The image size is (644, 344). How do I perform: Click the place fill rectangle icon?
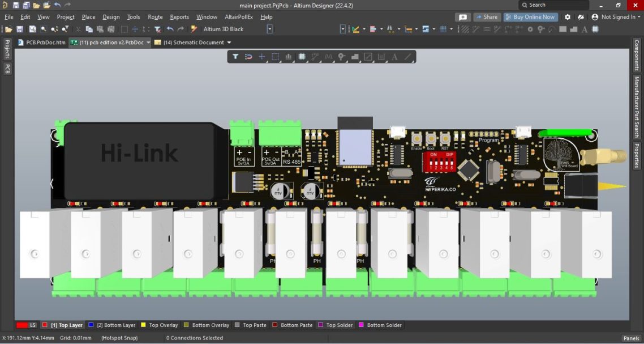pyautogui.click(x=563, y=29)
